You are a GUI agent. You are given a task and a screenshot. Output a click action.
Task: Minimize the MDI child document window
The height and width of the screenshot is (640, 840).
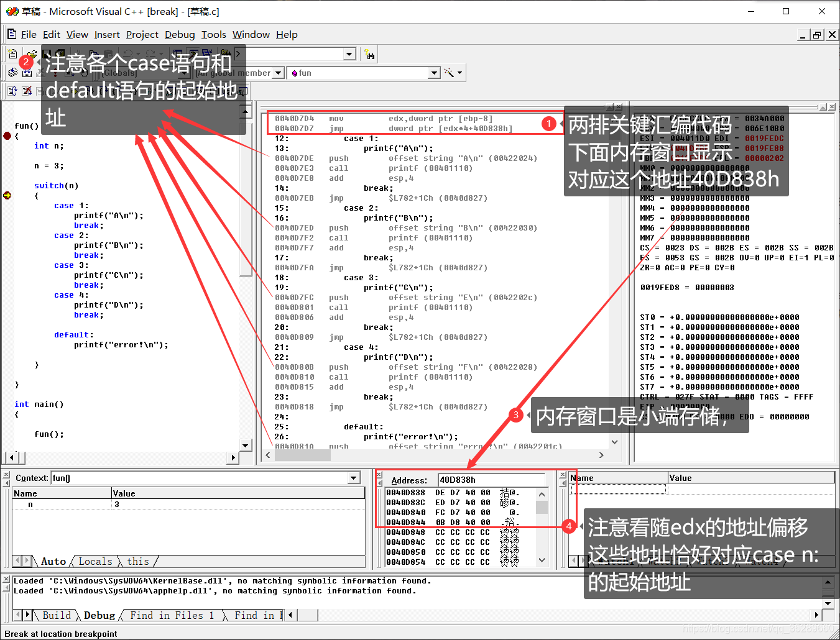tap(803, 35)
